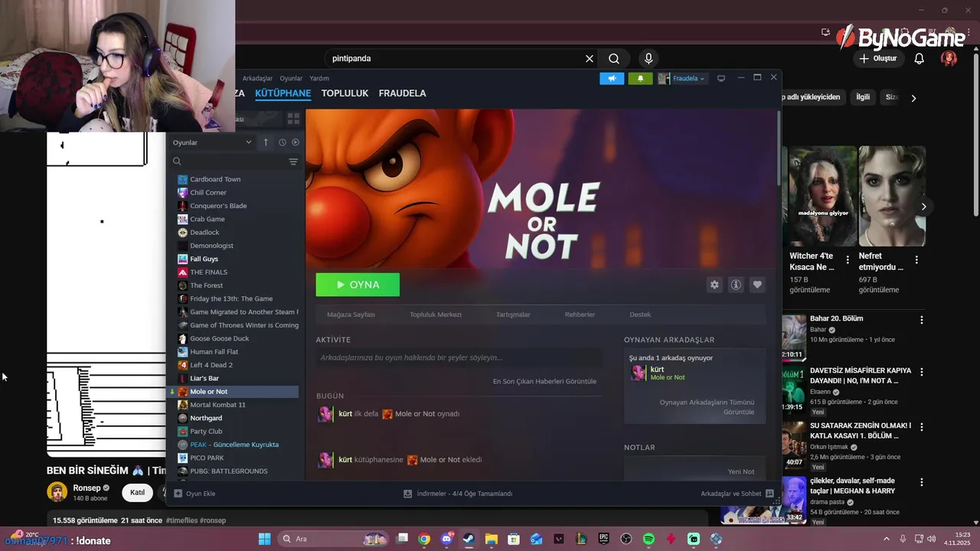The width and height of the screenshot is (980, 551).
Task: Open Destek link
Action: (640, 315)
